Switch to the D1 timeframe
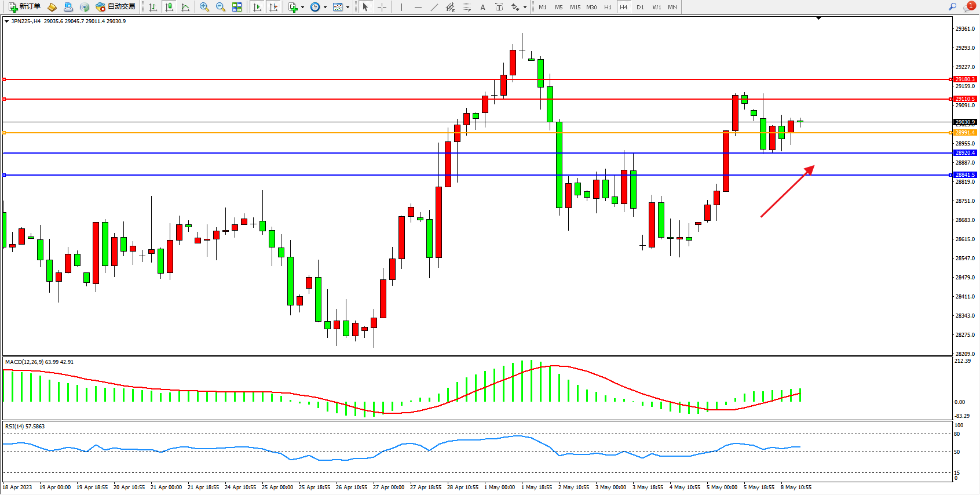The image size is (980, 495). [x=640, y=7]
